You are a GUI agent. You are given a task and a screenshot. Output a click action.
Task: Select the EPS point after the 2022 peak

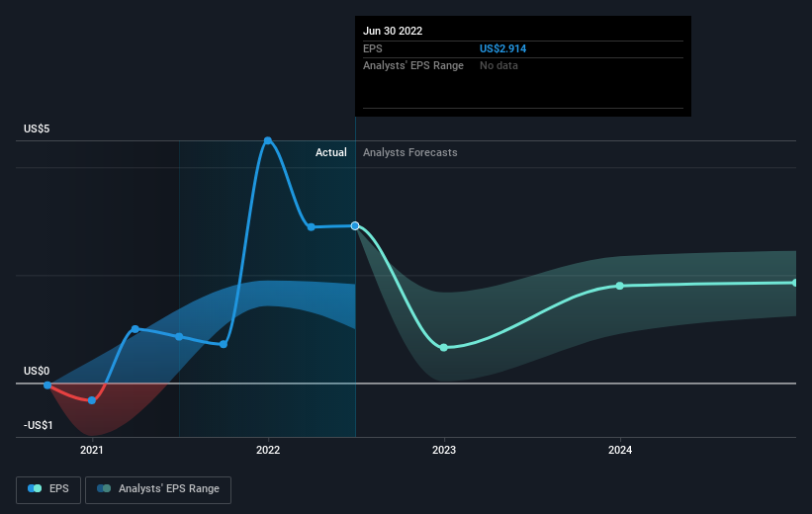312,226
